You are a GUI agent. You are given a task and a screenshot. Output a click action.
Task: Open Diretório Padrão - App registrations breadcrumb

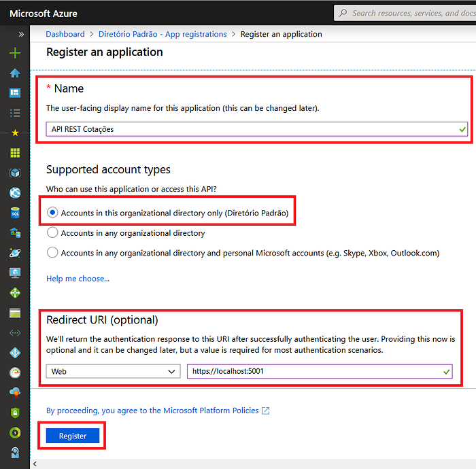pyautogui.click(x=163, y=34)
